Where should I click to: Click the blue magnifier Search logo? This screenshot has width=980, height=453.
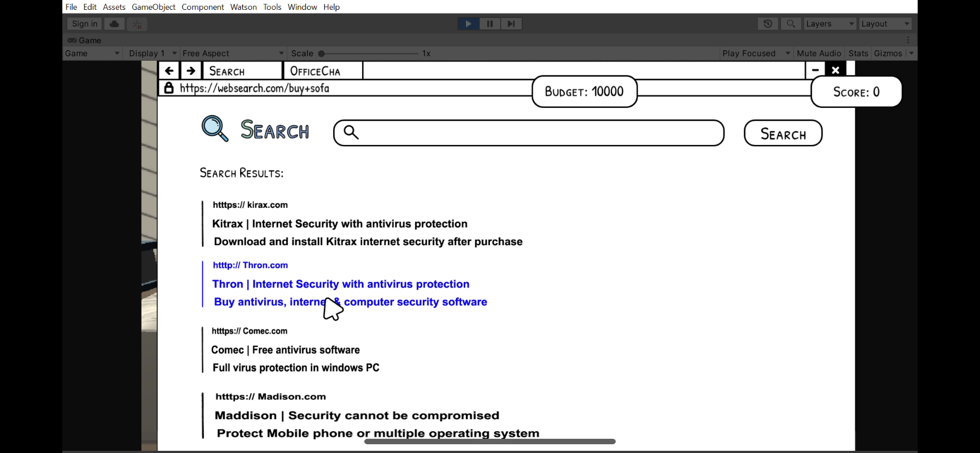point(215,129)
